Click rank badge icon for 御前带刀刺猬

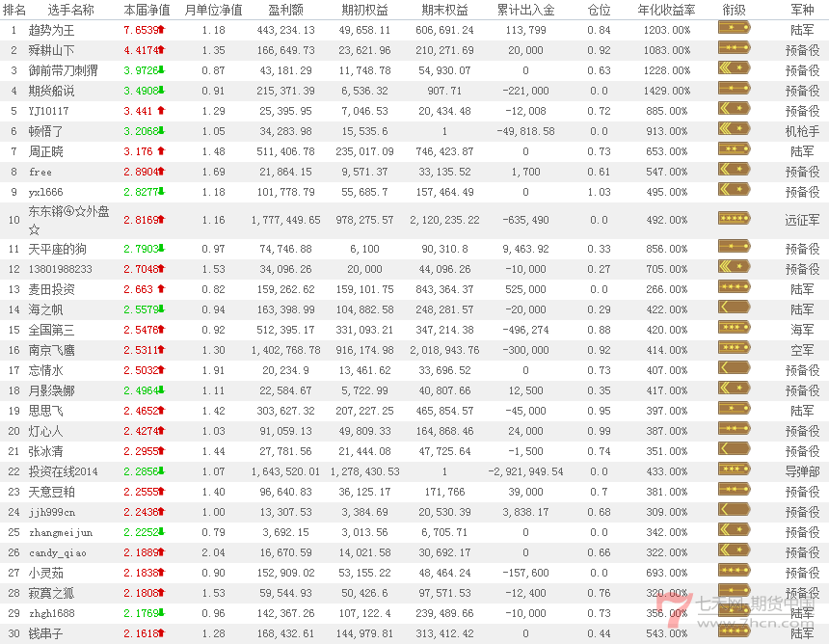pyautogui.click(x=735, y=68)
